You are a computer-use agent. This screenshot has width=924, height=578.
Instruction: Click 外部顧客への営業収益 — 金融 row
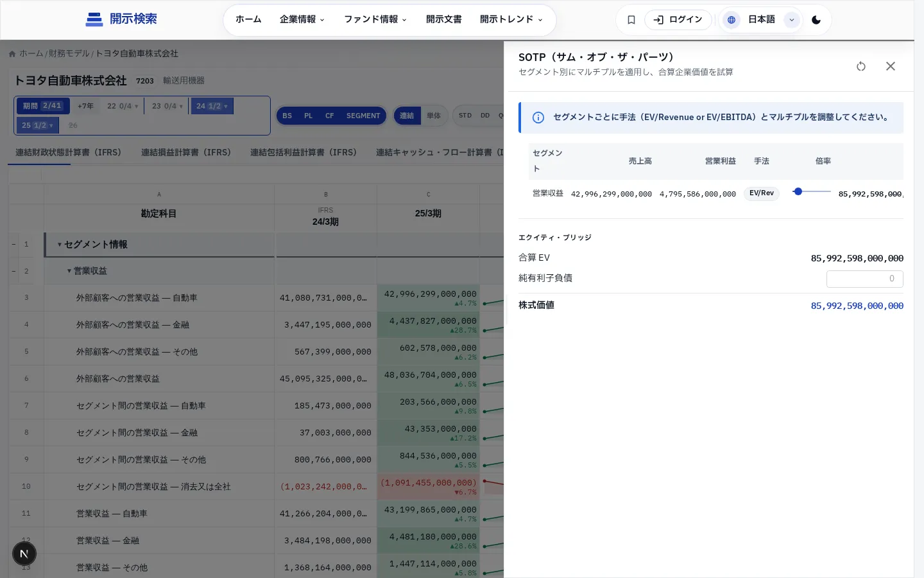click(x=159, y=325)
